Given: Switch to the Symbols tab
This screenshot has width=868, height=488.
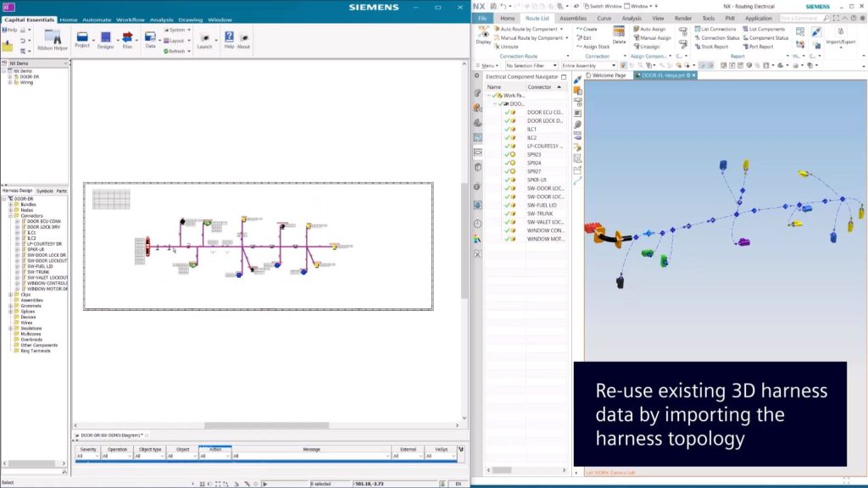Looking at the screenshot, I should [45, 191].
